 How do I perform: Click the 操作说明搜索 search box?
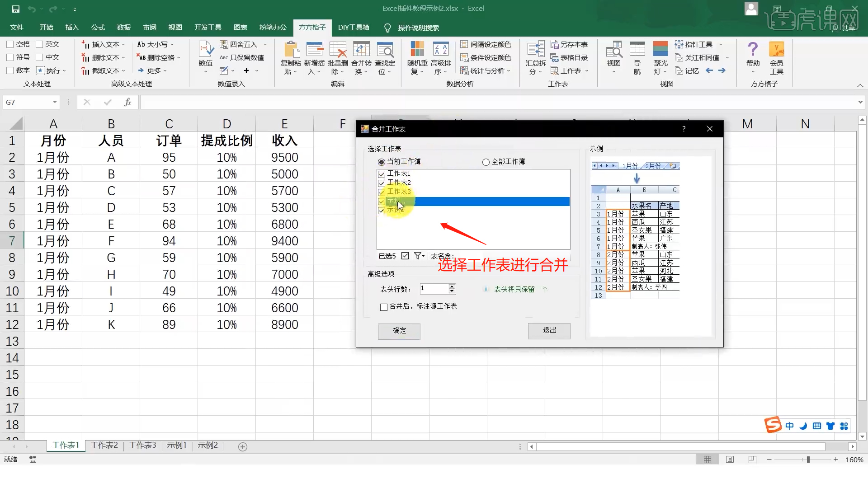click(418, 28)
